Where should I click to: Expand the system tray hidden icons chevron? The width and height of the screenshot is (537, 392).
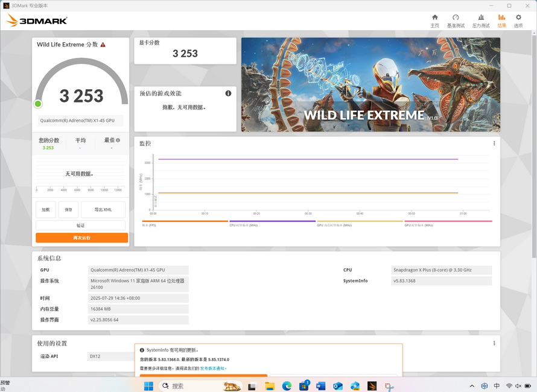[x=472, y=386]
